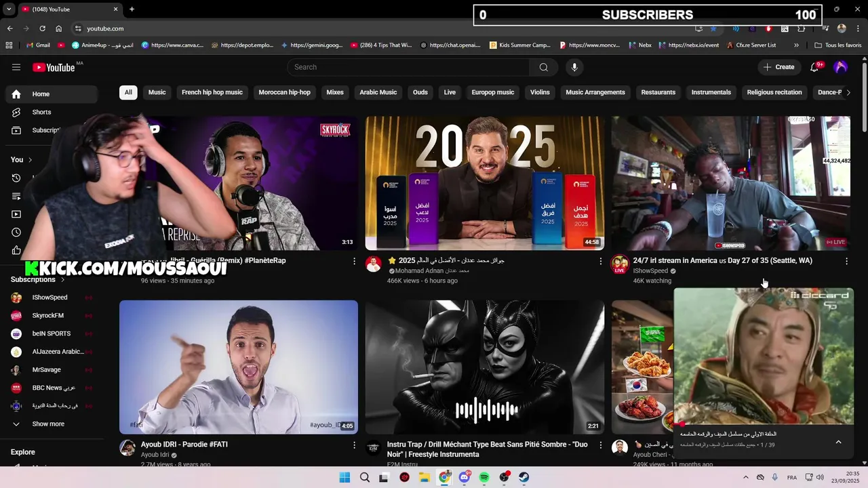Select the Europop music chip

pos(493,92)
